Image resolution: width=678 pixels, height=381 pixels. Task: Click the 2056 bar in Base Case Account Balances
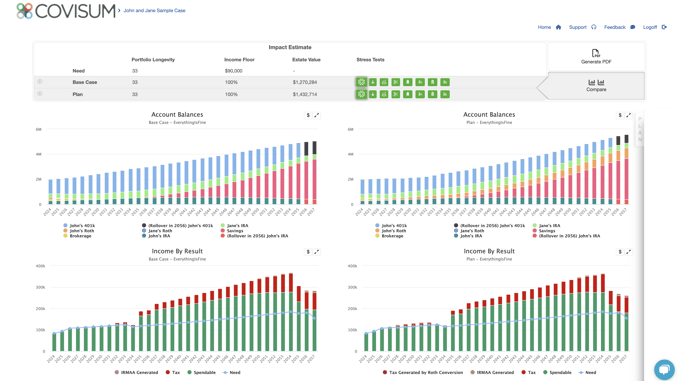click(x=307, y=173)
